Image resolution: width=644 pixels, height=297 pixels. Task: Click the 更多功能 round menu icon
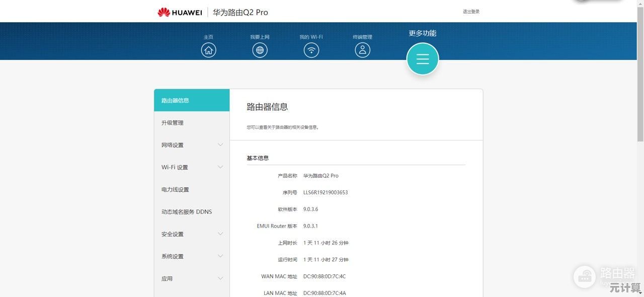423,59
